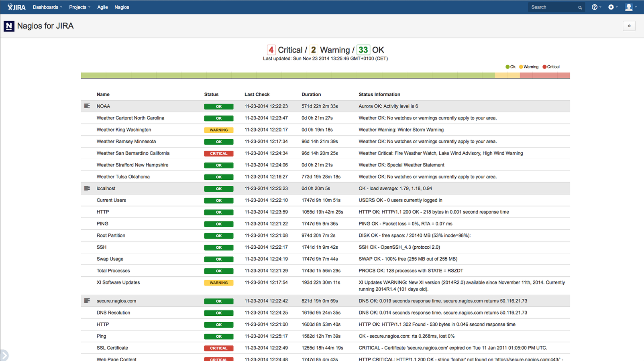The height and width of the screenshot is (361, 644).
Task: Open the administration gear menu
Action: pyautogui.click(x=613, y=7)
